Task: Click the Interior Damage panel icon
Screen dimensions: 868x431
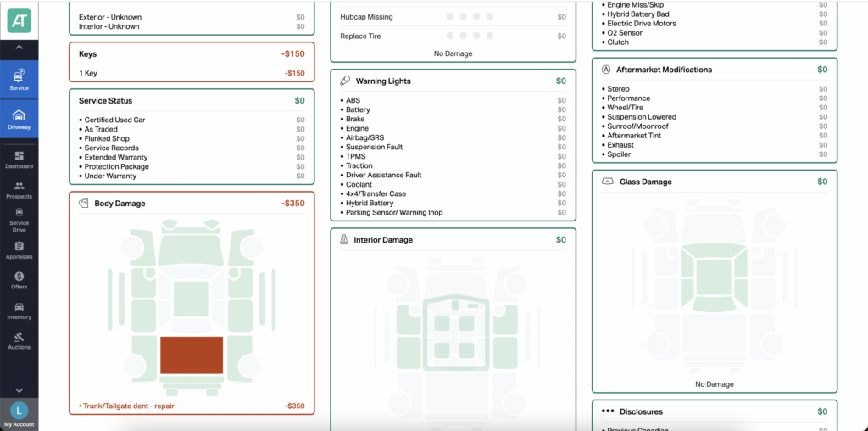Action: 344,240
